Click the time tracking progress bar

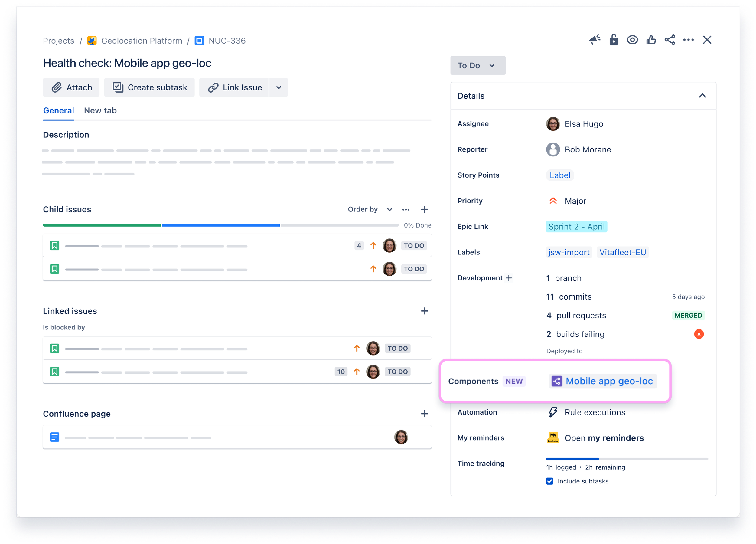(627, 459)
